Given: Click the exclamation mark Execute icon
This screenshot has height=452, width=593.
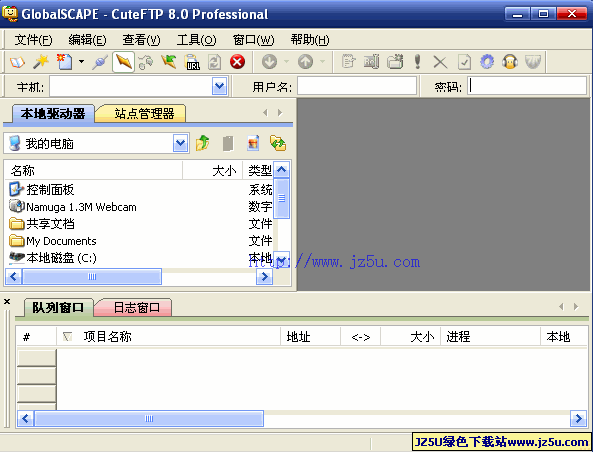Looking at the screenshot, I should tap(418, 62).
